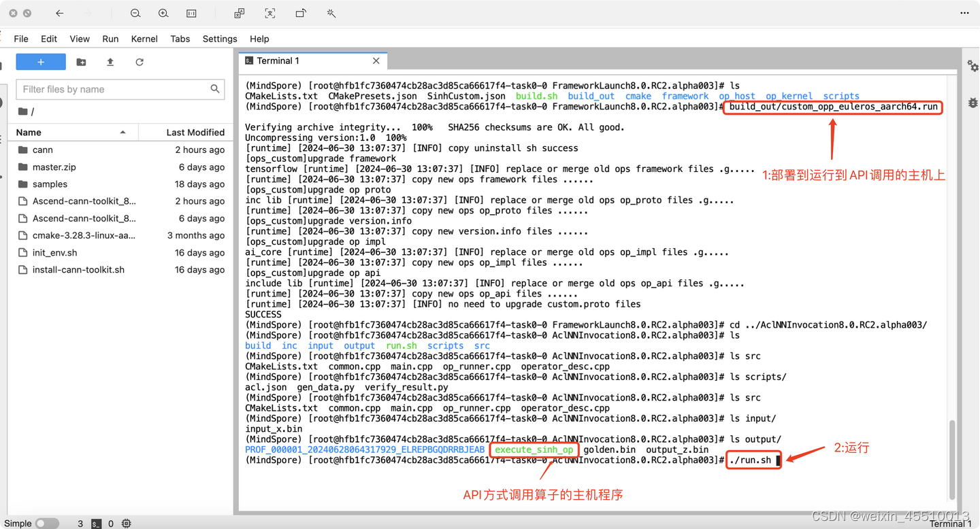The height and width of the screenshot is (529, 980).
Task: Click PROF_000001 folder name in ls output
Action: [x=365, y=449]
